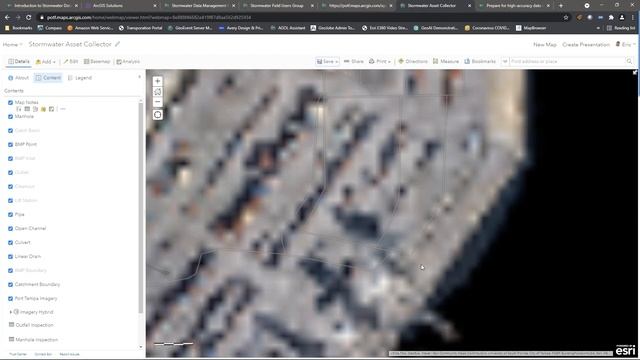Open Chrome extensions puzzle icon
640x360 pixels.
pos(611,18)
